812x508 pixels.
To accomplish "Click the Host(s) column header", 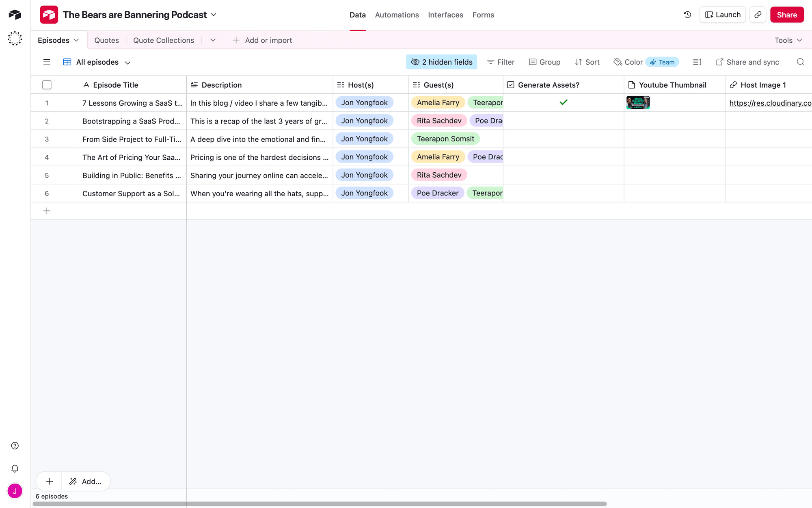I will [x=371, y=85].
